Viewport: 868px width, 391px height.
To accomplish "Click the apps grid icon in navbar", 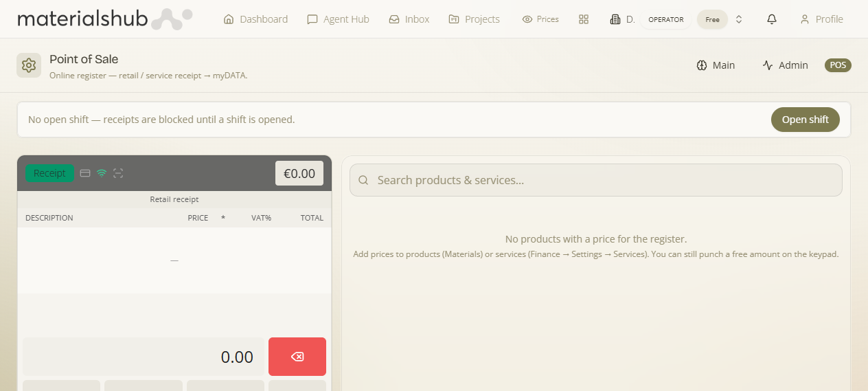I will click(584, 19).
